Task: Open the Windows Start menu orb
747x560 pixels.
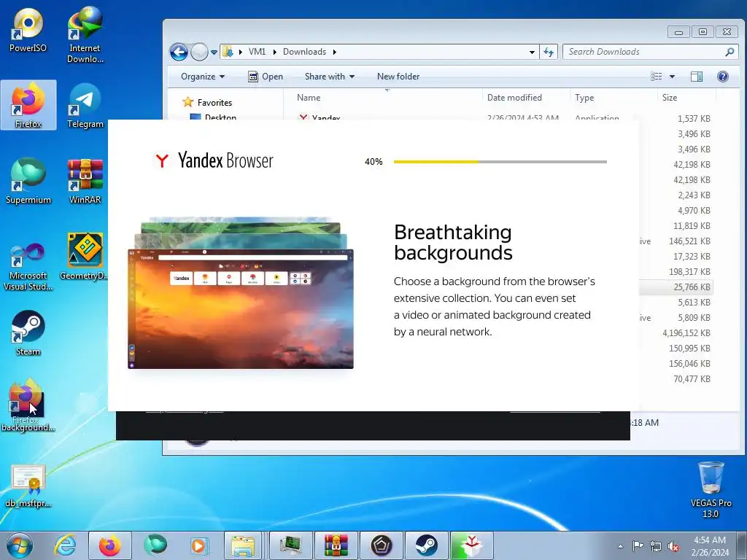Action: pos(19,545)
